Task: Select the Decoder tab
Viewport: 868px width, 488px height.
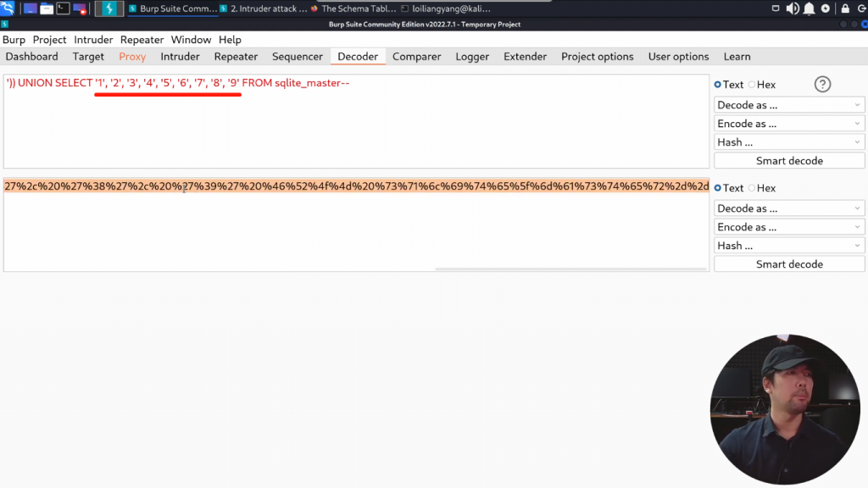Action: (358, 57)
